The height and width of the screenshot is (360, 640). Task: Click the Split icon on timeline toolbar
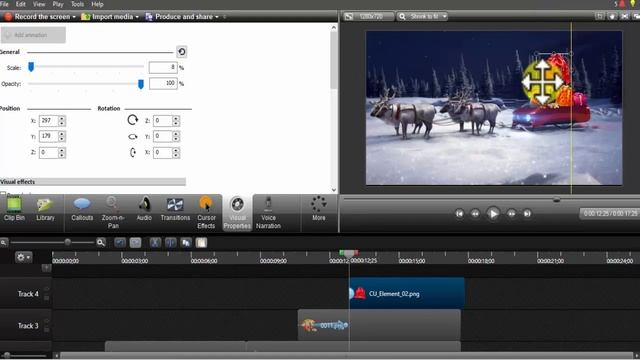(171, 242)
